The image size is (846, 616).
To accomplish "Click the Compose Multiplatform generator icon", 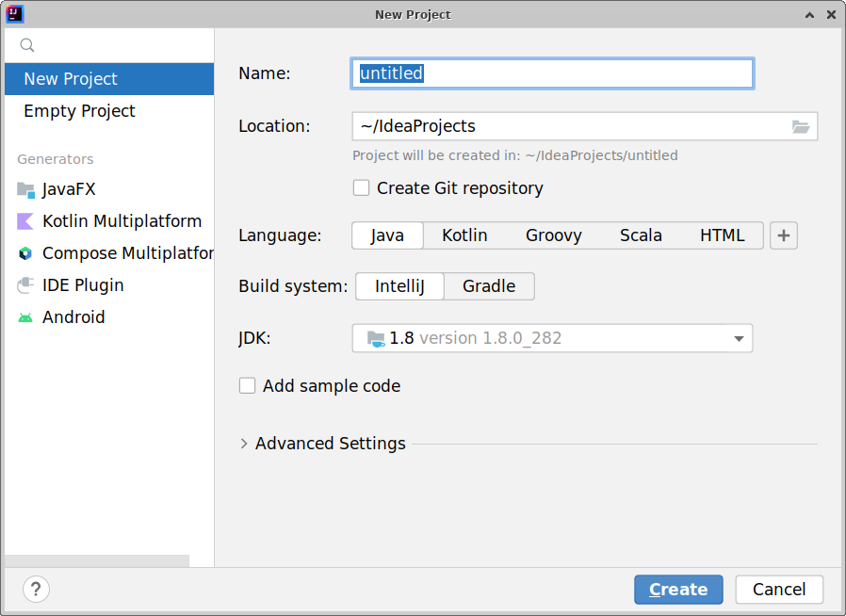I will pyautogui.click(x=25, y=253).
